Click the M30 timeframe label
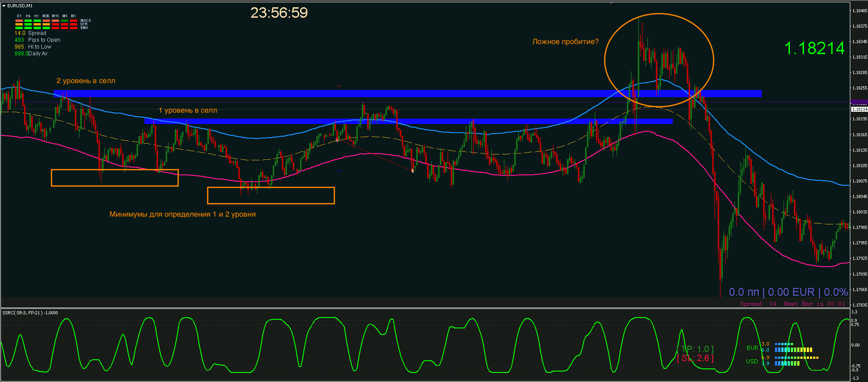This screenshot has height=382, width=868. tap(46, 16)
